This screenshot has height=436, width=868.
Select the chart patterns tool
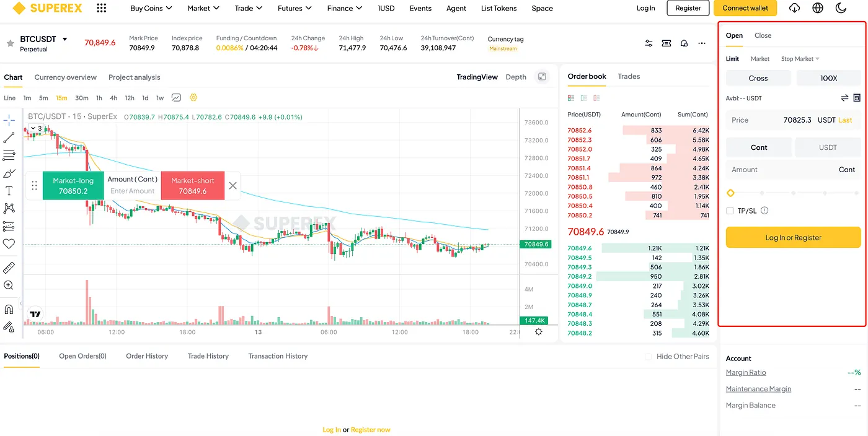[9, 208]
